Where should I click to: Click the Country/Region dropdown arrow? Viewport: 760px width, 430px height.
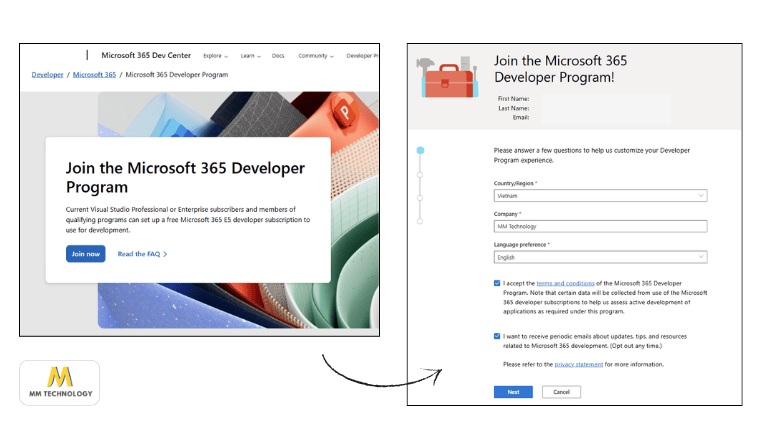701,196
